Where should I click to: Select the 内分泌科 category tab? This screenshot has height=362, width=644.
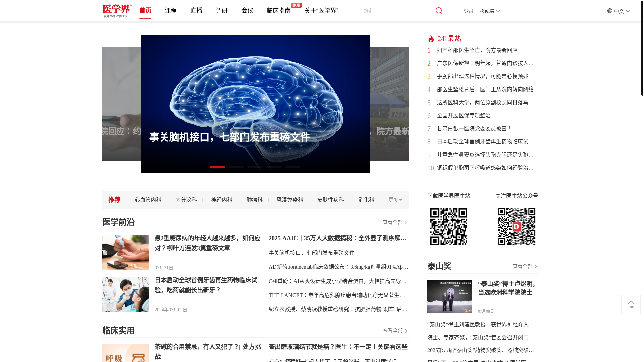pos(186,200)
